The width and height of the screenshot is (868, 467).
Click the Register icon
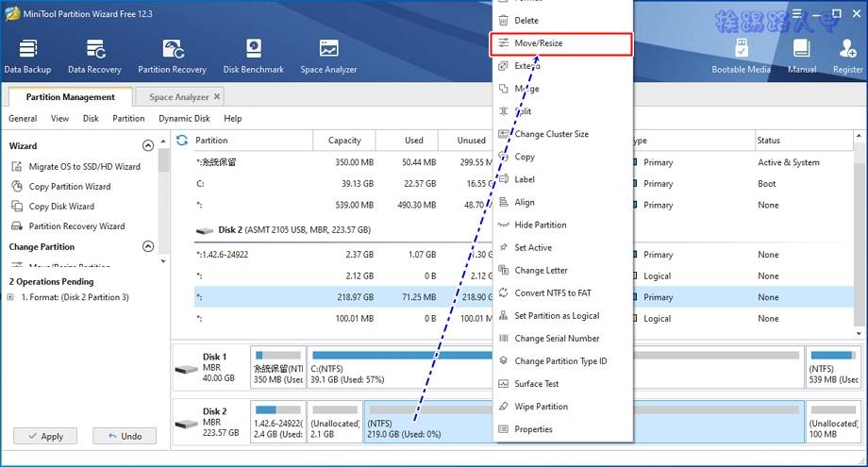coord(847,56)
